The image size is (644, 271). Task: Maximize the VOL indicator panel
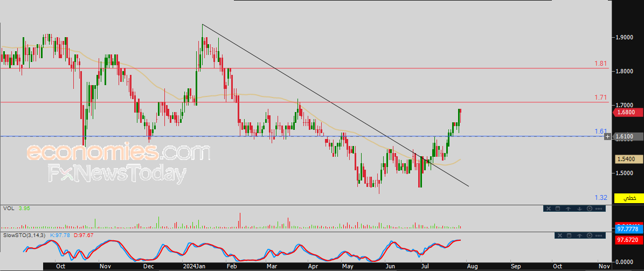pyautogui.click(x=558, y=209)
